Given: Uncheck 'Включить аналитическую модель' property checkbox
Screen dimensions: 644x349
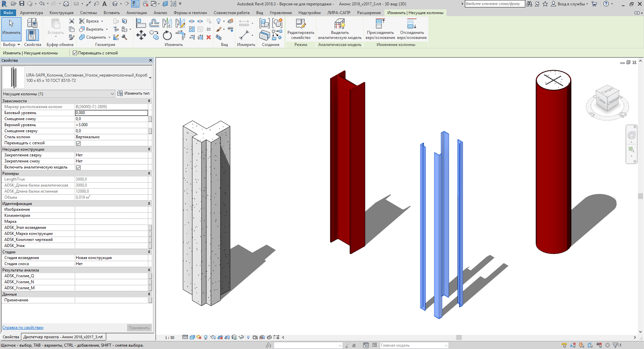Looking at the screenshot, I should click(78, 167).
